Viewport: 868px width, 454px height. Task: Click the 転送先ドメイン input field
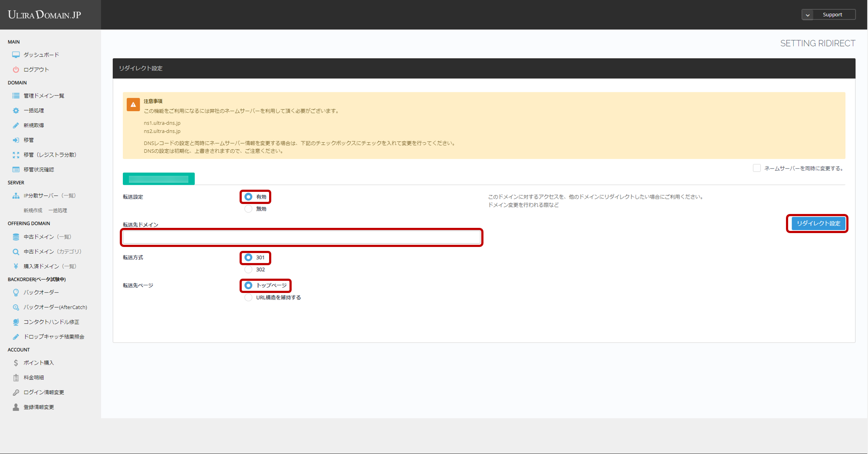pyautogui.click(x=302, y=237)
